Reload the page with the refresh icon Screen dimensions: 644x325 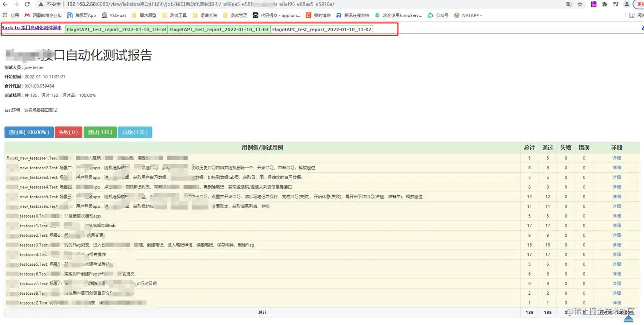[x=27, y=4]
